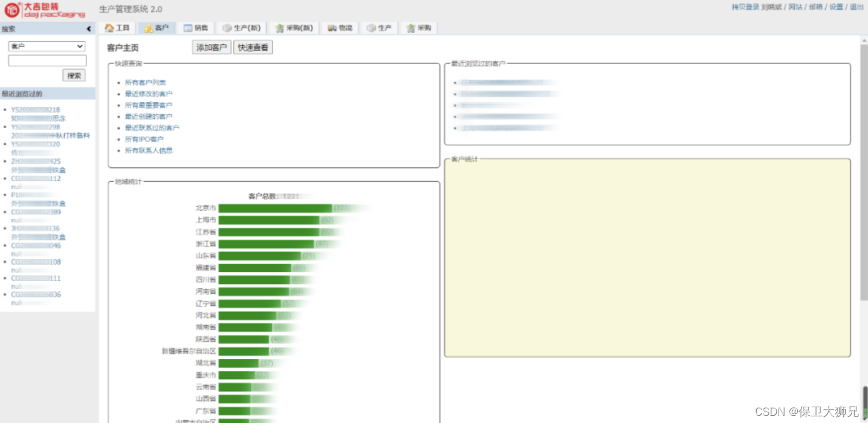Select the last 采购 tab
868x423 pixels.
pyautogui.click(x=419, y=28)
